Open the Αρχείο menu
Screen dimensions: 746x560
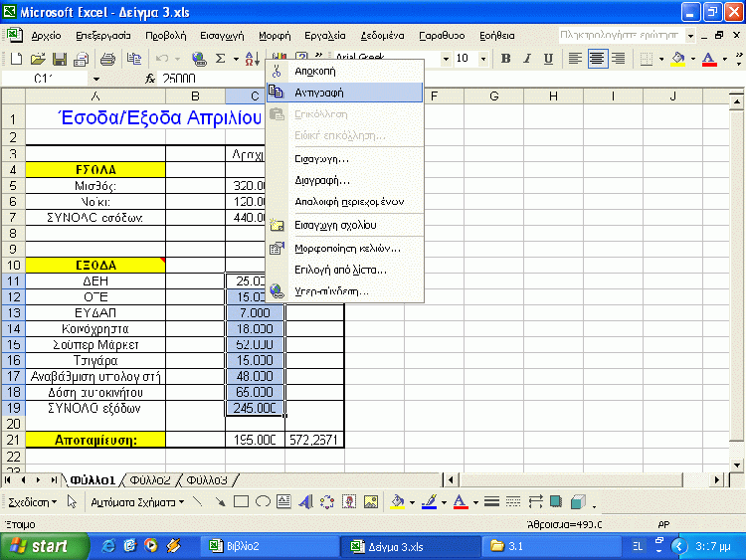(46, 36)
